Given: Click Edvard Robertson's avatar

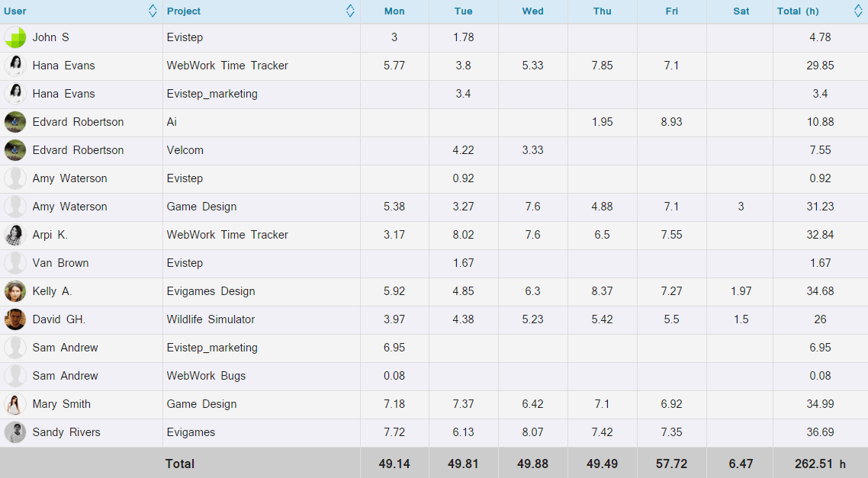Looking at the screenshot, I should click(x=14, y=122).
